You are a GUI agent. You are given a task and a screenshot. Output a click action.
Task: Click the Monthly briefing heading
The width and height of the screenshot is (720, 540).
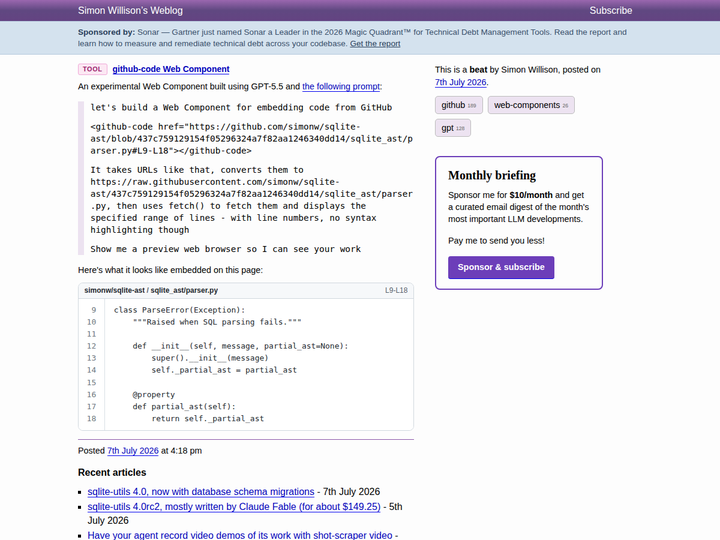pyautogui.click(x=492, y=175)
